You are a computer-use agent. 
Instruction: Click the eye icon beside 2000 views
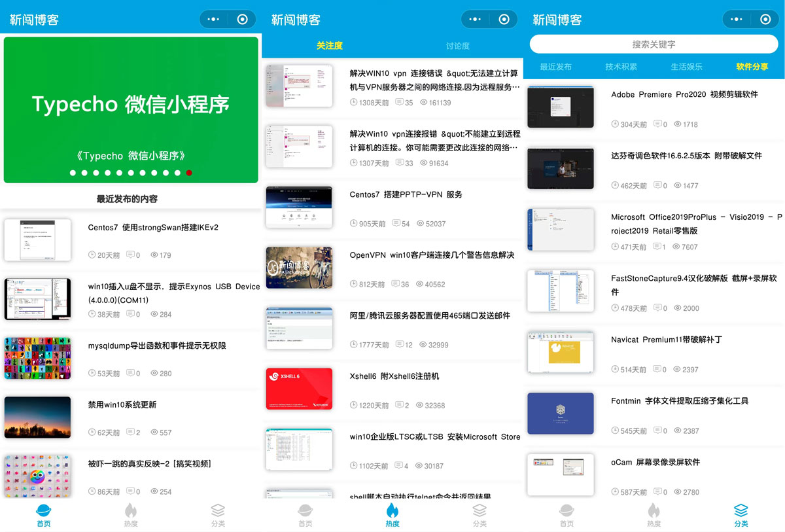(678, 308)
